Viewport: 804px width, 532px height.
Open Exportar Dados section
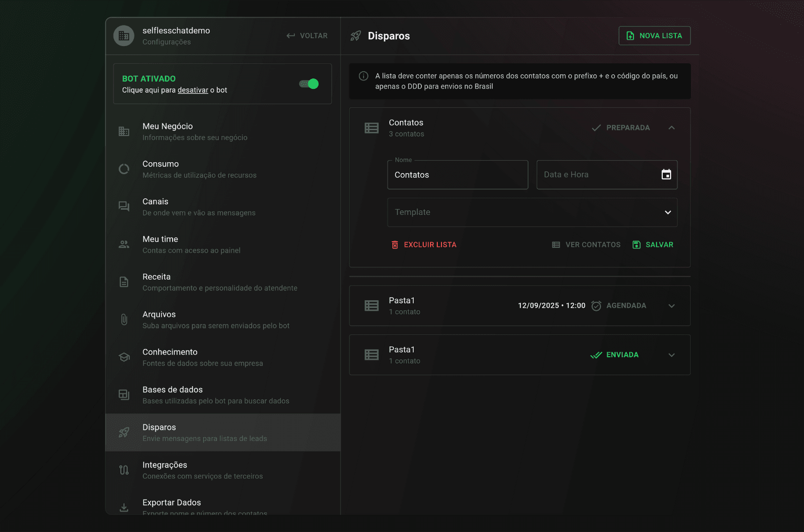[x=223, y=502]
